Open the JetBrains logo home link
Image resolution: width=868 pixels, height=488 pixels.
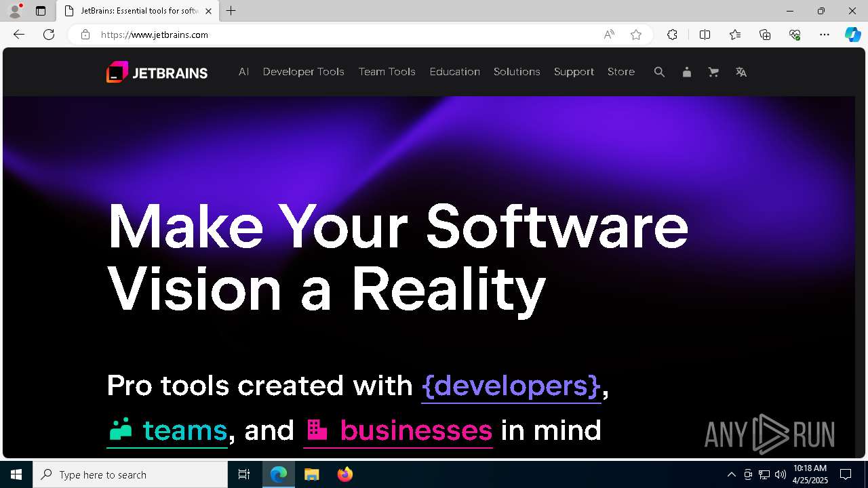[x=157, y=72]
